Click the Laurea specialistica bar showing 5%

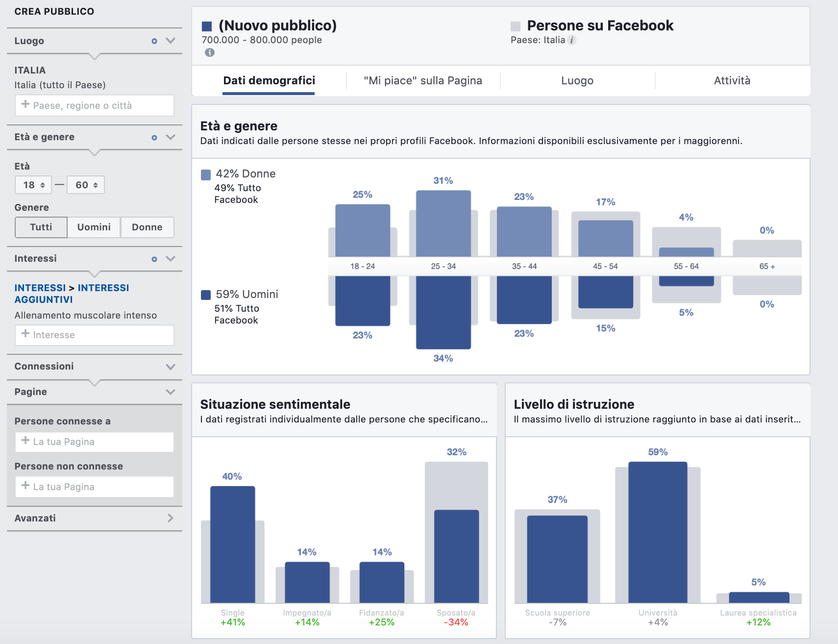(759, 597)
